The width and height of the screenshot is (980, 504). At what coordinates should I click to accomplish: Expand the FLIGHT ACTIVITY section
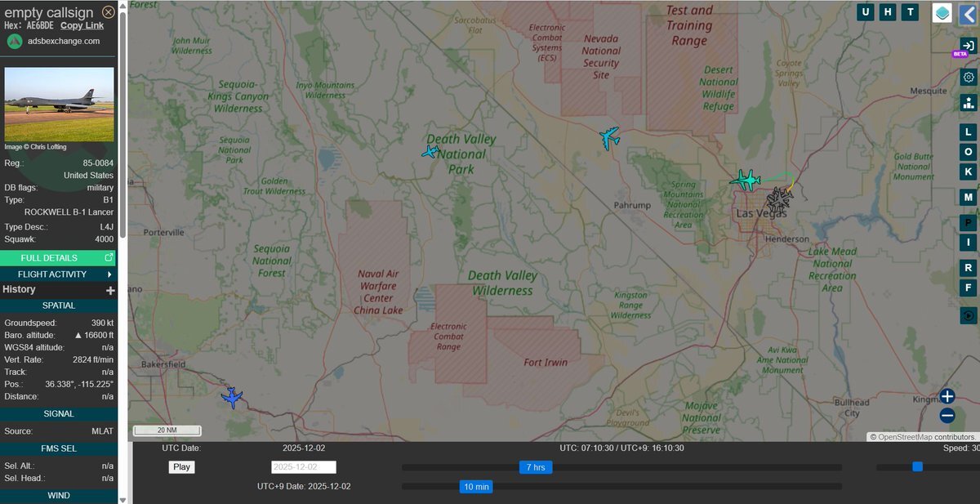[x=58, y=274]
